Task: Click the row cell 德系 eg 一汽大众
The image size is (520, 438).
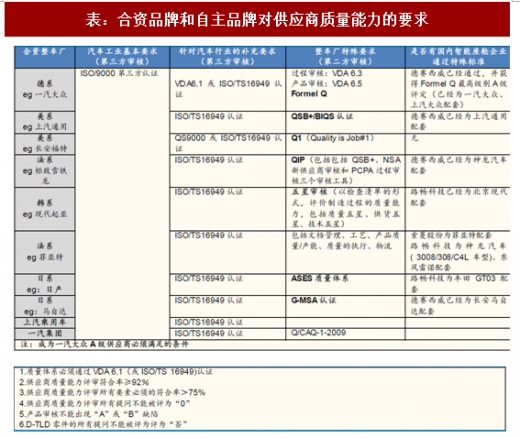Action: (45, 90)
